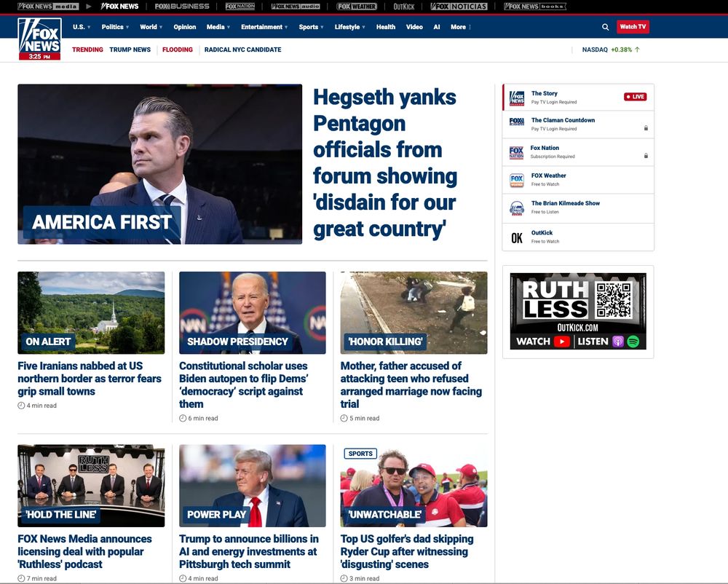The image size is (728, 584).
Task: Open the Five Iranians nabbed headline
Action: 90,379
